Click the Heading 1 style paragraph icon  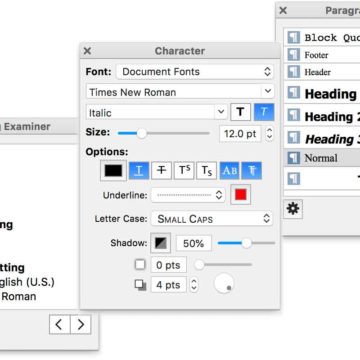(x=294, y=93)
